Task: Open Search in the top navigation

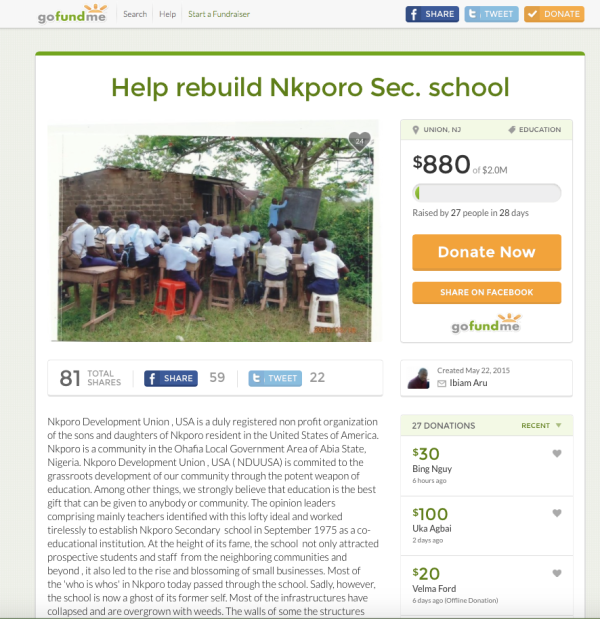Action: coord(135,14)
